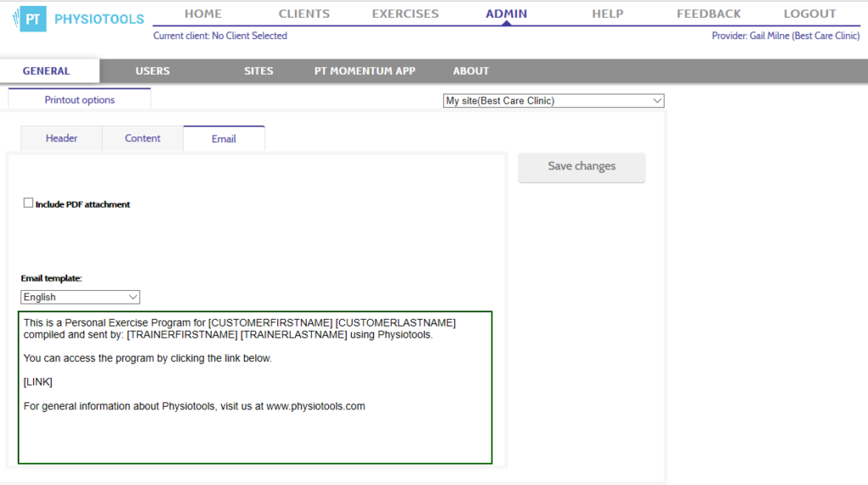Click the Current client: No Client Selected text
The height and width of the screenshot is (485, 868).
[220, 36]
